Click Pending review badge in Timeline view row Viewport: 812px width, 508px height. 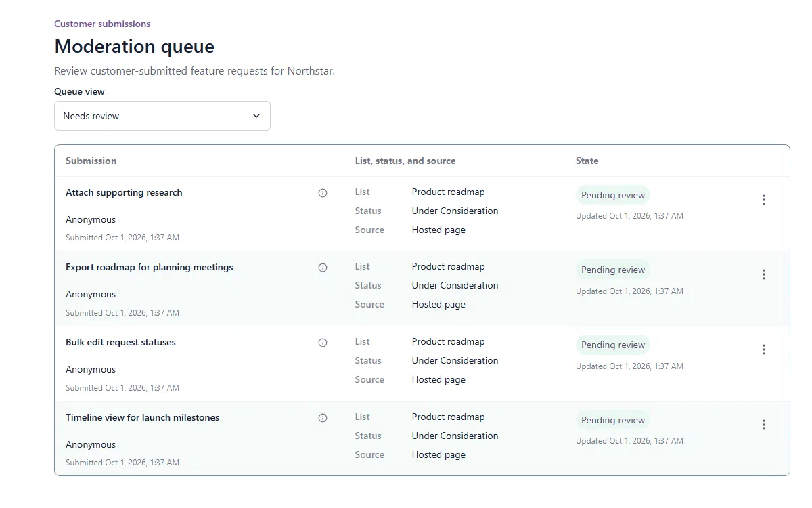click(613, 420)
